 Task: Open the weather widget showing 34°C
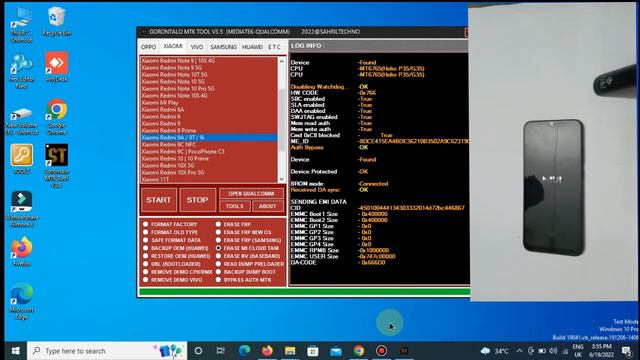point(495,351)
